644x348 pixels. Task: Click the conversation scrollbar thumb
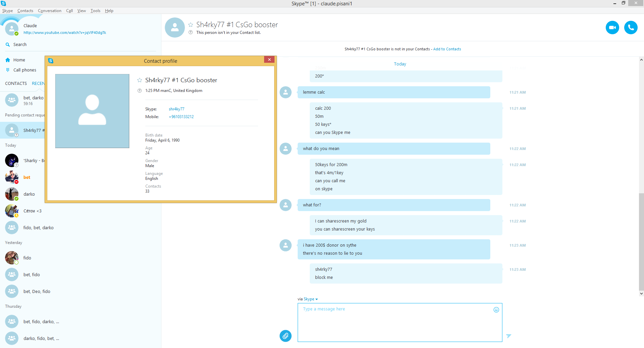coord(641,242)
